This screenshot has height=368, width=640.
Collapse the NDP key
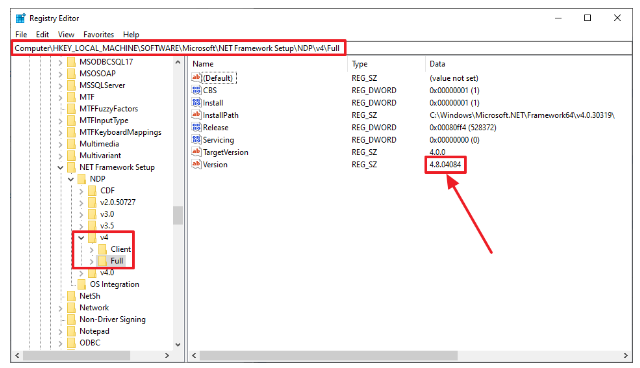click(71, 179)
